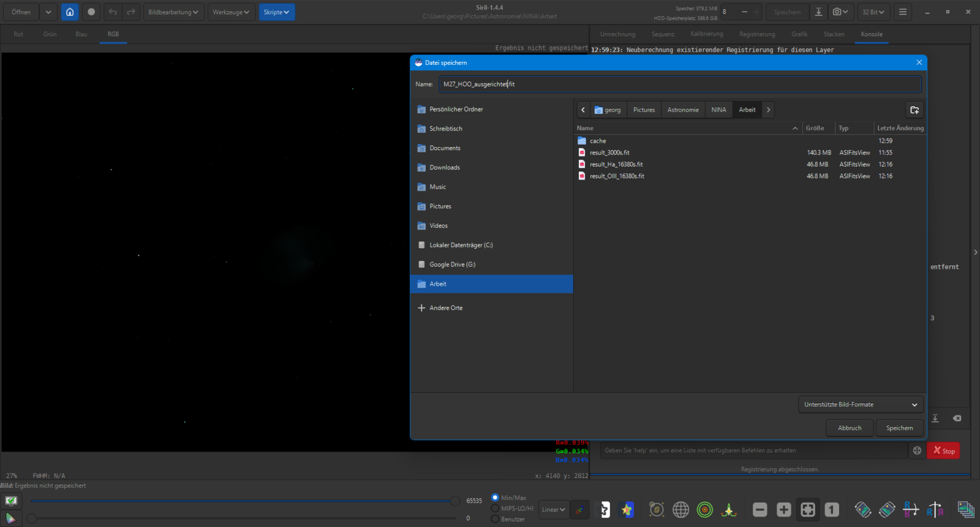Open the intensity profile tool
This screenshot has height=527, width=980.
pyautogui.click(x=729, y=510)
